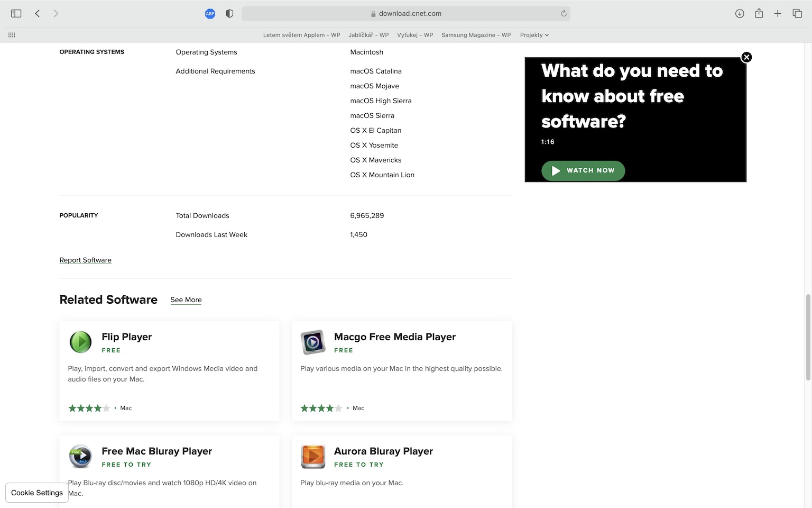
Task: Open the favorites grid icon
Action: coord(12,35)
